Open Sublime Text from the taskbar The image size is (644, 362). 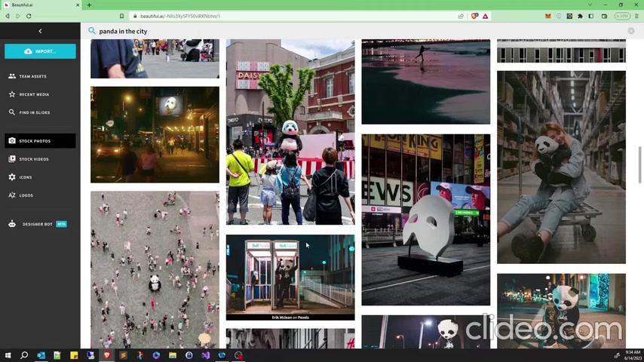(x=123, y=355)
